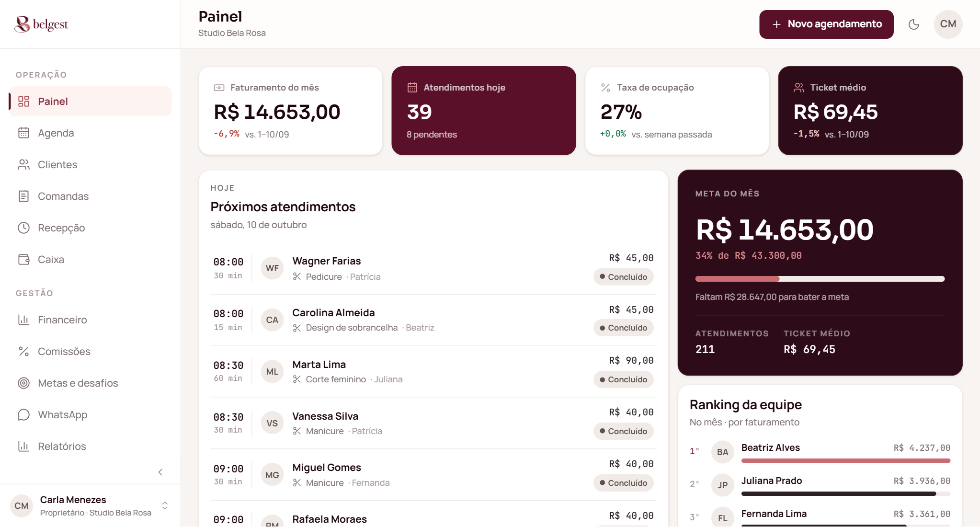Click the Concluído badge for Marta Lima
The width and height of the screenshot is (980, 527).
click(x=623, y=379)
